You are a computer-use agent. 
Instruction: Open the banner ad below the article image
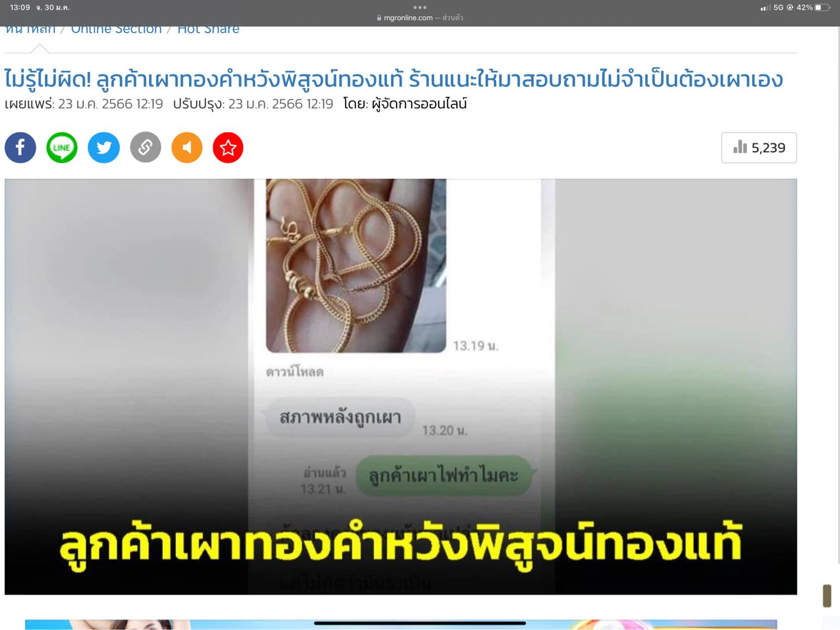pos(400,624)
